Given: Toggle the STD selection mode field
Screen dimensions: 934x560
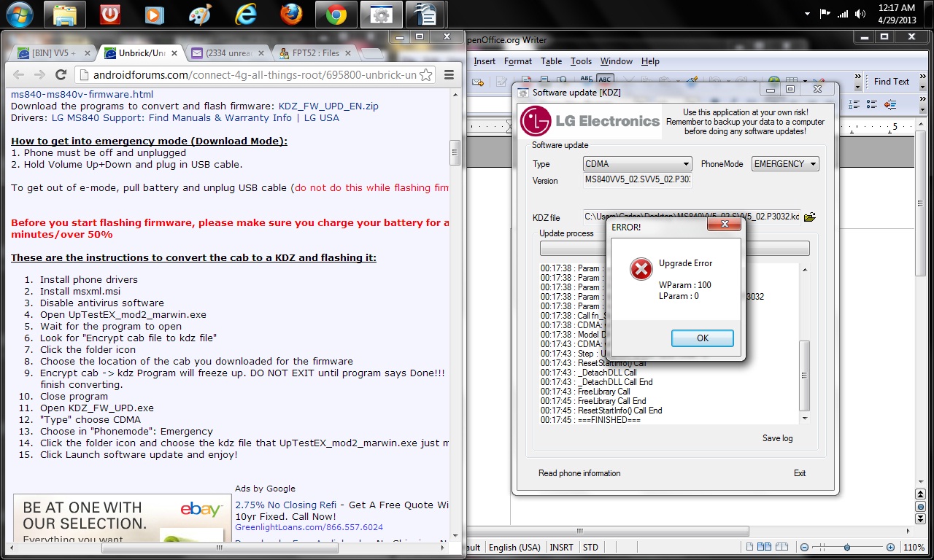Looking at the screenshot, I should 590,548.
